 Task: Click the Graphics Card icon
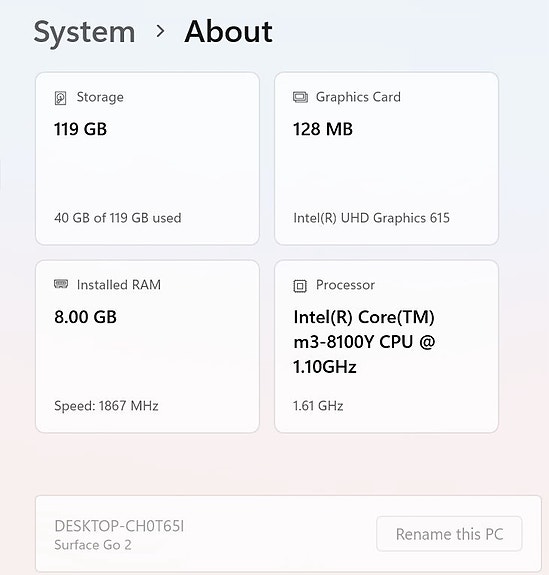click(300, 98)
